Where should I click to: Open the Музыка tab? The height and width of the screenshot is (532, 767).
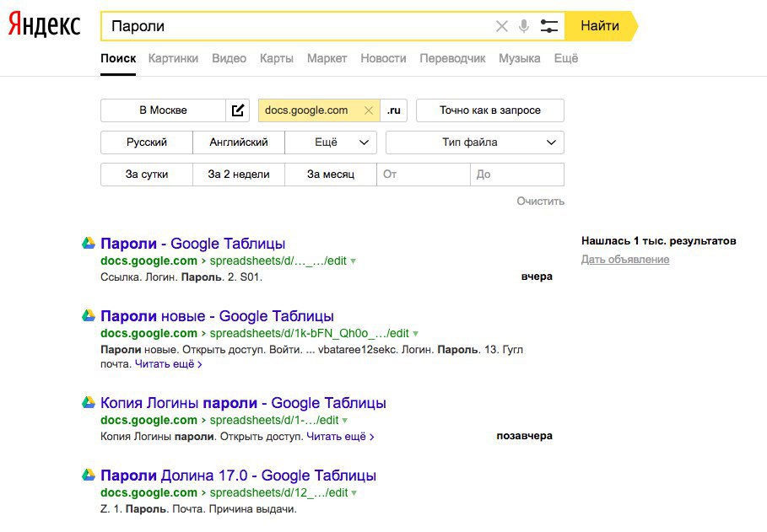click(x=520, y=59)
